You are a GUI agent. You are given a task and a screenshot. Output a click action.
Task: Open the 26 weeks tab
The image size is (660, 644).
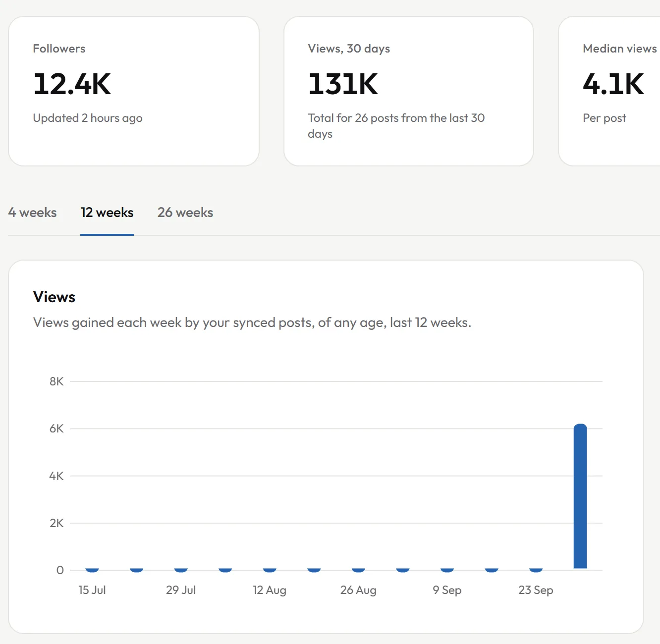point(185,213)
